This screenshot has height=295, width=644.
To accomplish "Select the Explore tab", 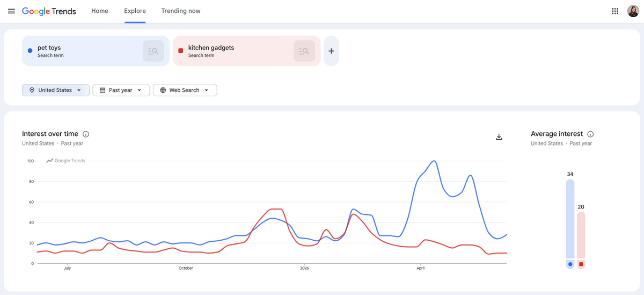I will [x=135, y=11].
